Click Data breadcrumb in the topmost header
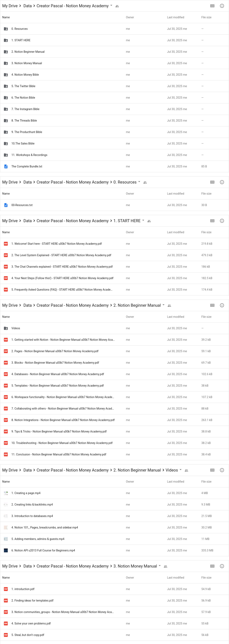The width and height of the screenshot is (229, 644). 28,6
